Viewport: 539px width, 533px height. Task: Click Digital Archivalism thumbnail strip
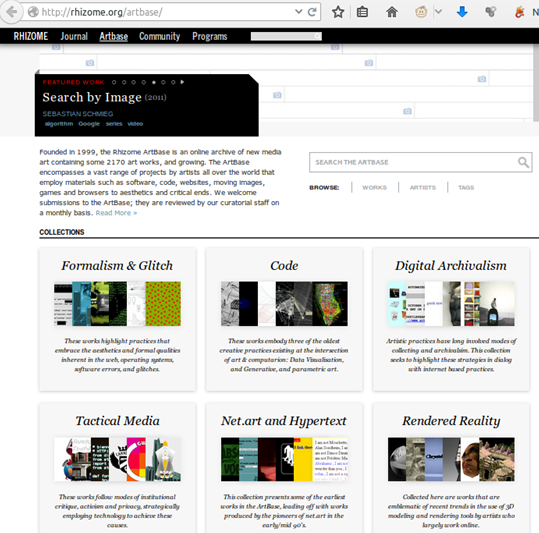(451, 304)
